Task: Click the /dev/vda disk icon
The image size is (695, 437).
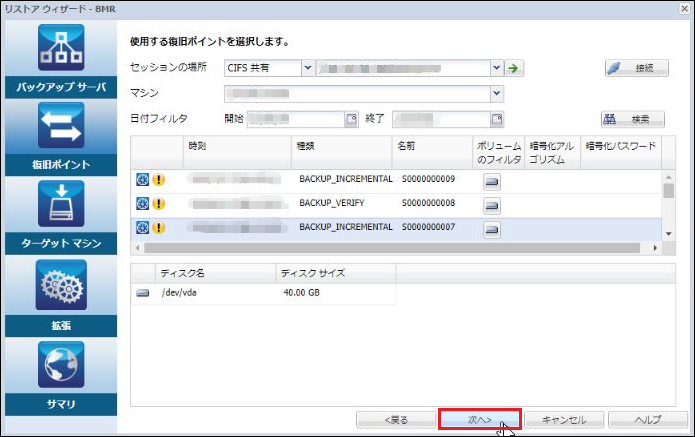Action: (x=143, y=293)
